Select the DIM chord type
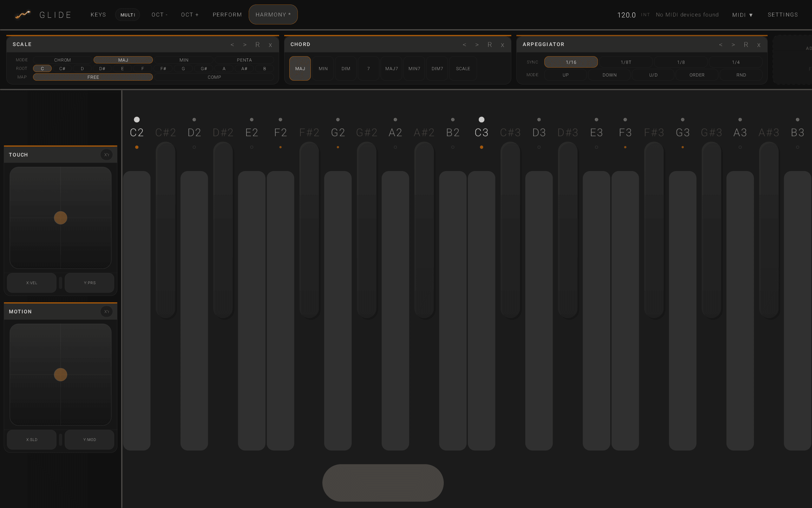This screenshot has width=812, height=508. [x=346, y=69]
